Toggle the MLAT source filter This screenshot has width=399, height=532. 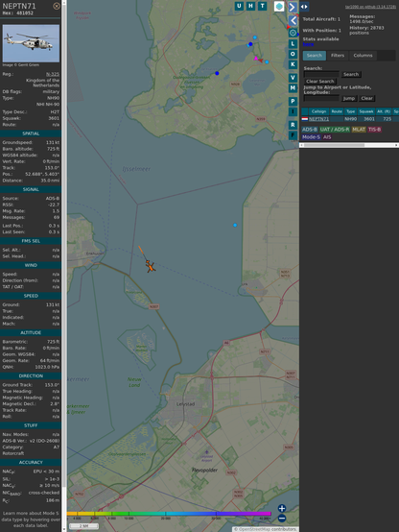coord(359,130)
